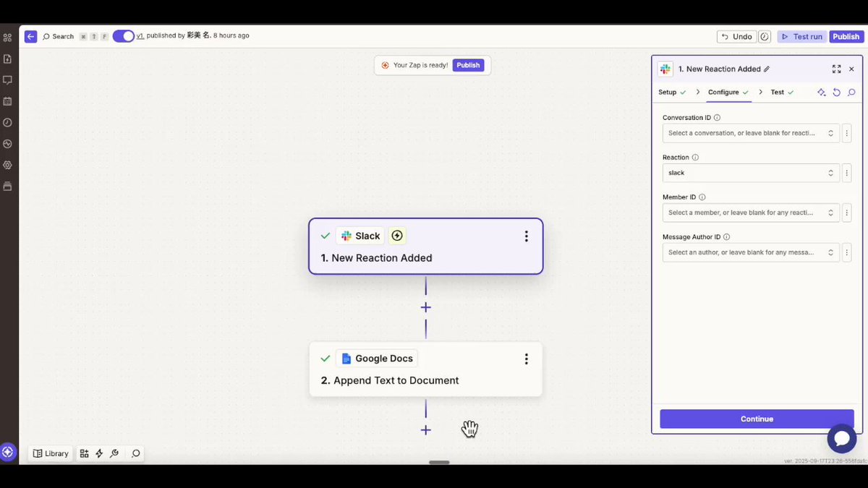Click the Search field in top bar

[x=58, y=36]
